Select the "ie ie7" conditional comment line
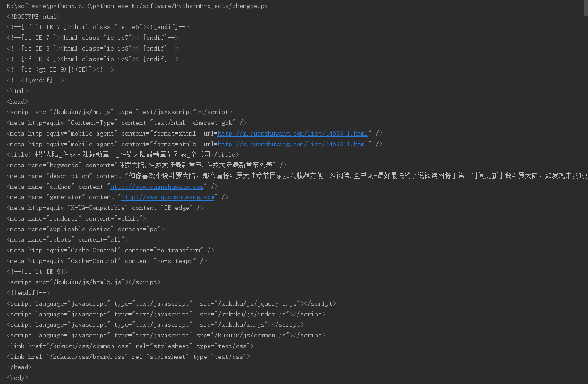The height and width of the screenshot is (384, 588). tap(93, 38)
